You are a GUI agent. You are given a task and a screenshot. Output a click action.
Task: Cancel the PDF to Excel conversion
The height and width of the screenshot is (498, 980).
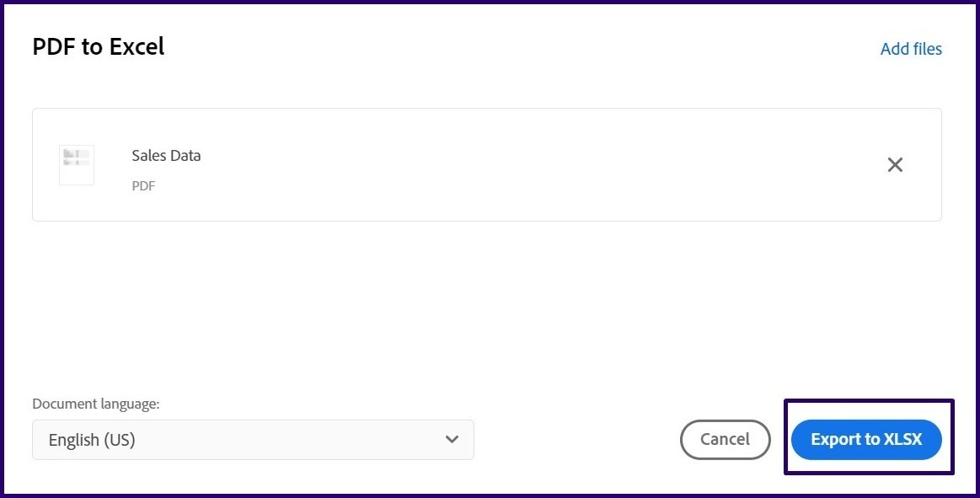click(x=725, y=439)
